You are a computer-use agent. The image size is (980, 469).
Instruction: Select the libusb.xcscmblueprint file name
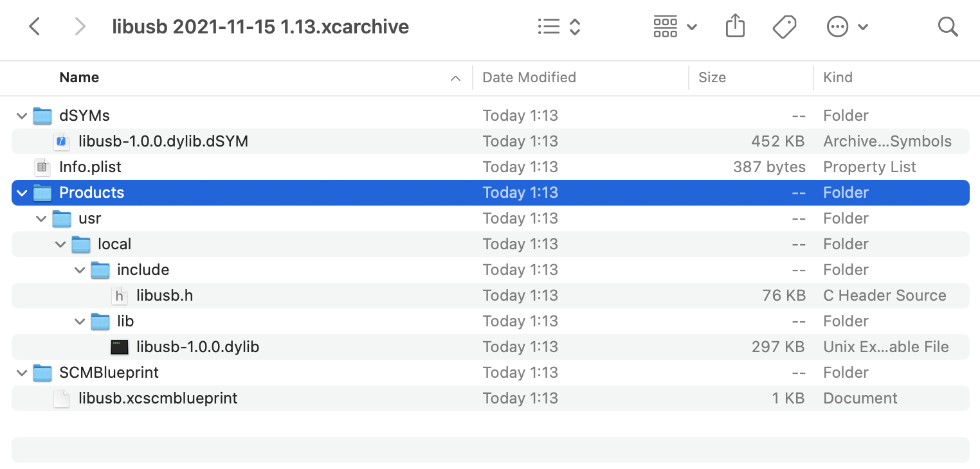158,398
